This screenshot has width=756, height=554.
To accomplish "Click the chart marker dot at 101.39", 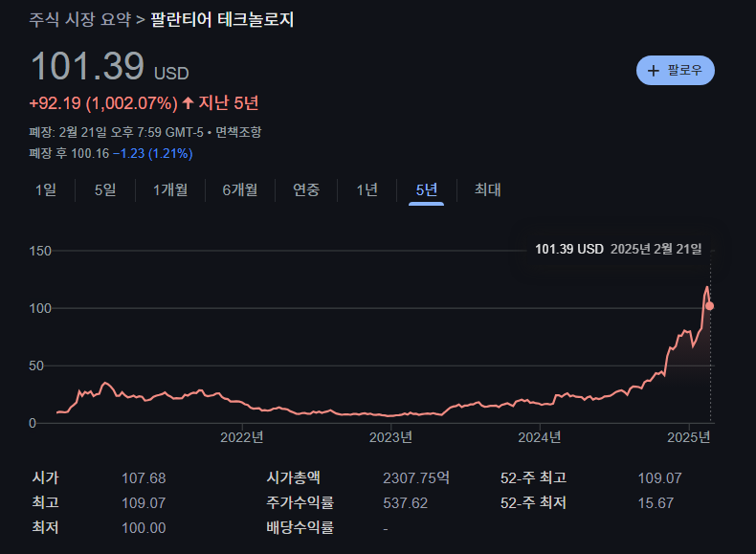I will point(710,306).
